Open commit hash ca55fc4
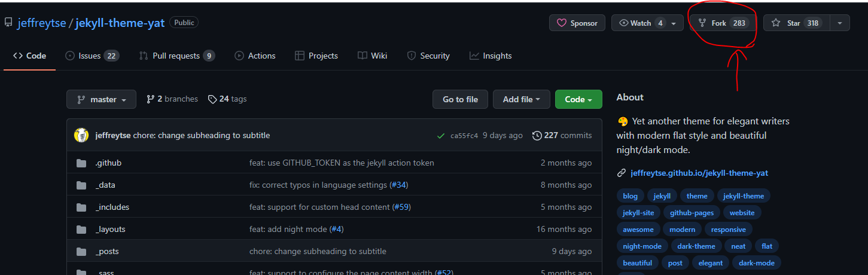Image resolution: width=868 pixels, height=275 pixels. tap(464, 136)
